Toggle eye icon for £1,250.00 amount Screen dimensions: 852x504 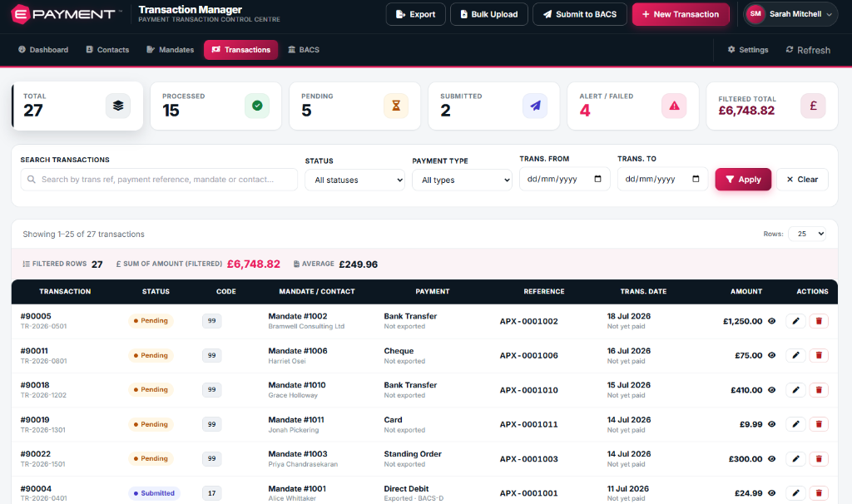[771, 321]
